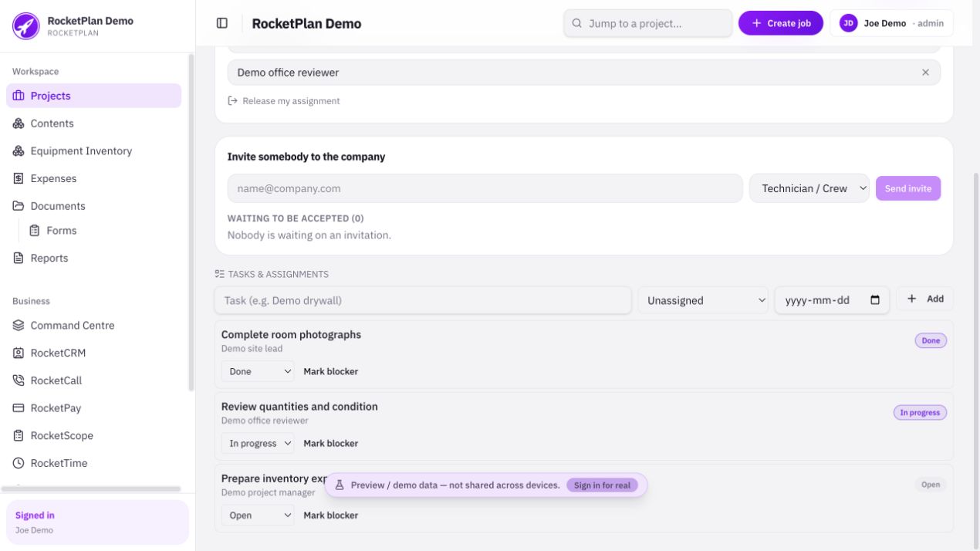Viewport: 980px width, 551px height.
Task: Click the Forms clipboard icon
Action: 35,231
